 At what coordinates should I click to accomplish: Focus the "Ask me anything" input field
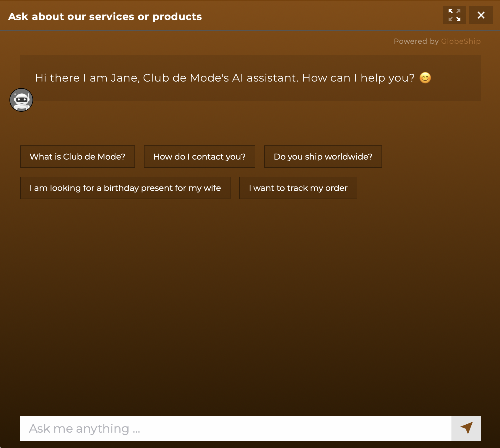pyautogui.click(x=236, y=428)
